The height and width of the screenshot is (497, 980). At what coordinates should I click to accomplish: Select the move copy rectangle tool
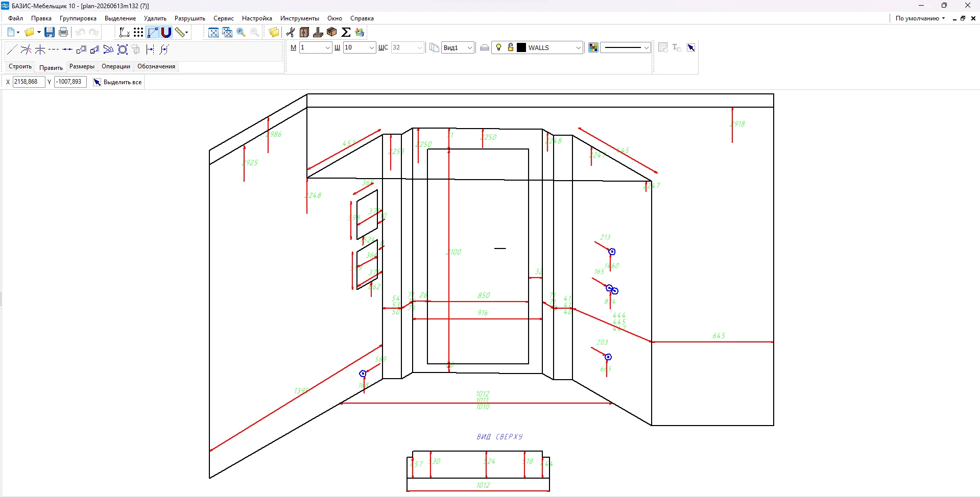[x=81, y=49]
